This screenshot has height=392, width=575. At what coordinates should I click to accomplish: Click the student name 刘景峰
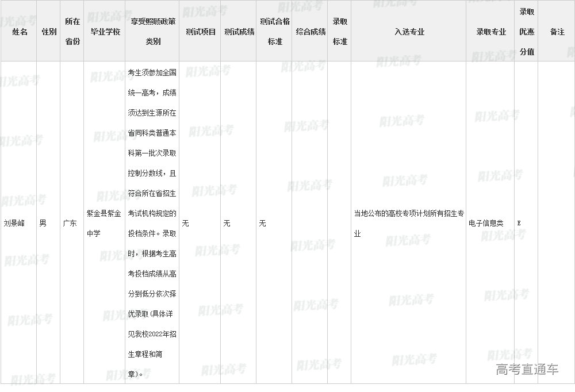pos(14,223)
